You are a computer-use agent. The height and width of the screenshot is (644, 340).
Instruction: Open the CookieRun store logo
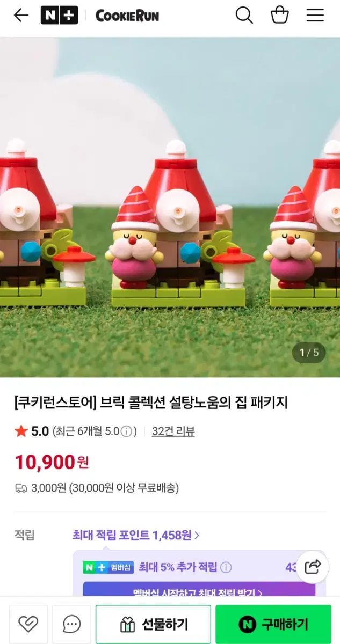pos(127,16)
